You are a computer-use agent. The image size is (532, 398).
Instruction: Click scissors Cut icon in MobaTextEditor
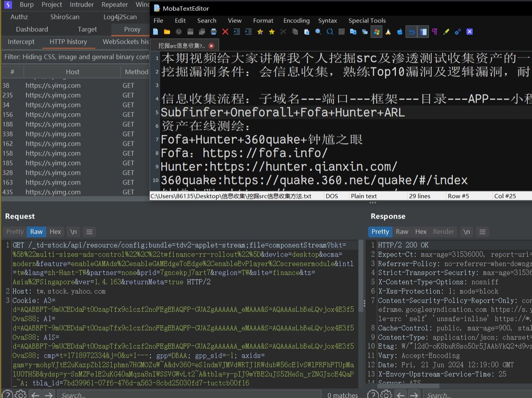[x=283, y=32]
